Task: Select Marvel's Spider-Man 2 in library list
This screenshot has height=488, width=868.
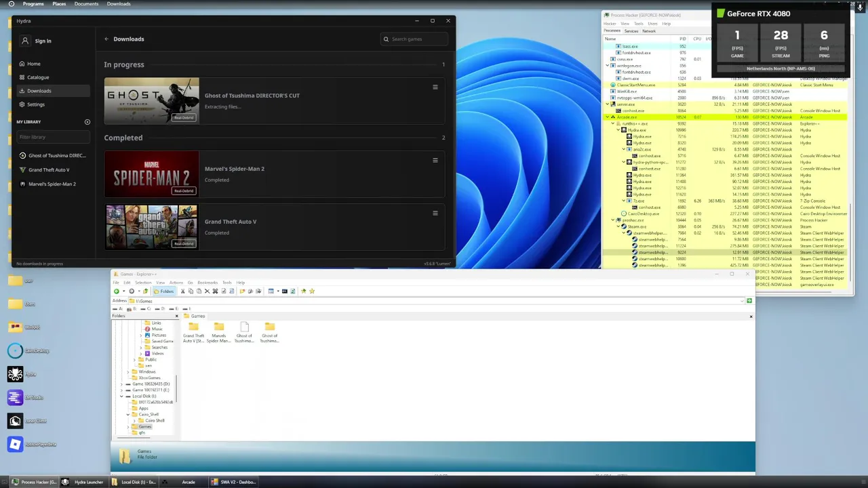Action: click(x=52, y=184)
